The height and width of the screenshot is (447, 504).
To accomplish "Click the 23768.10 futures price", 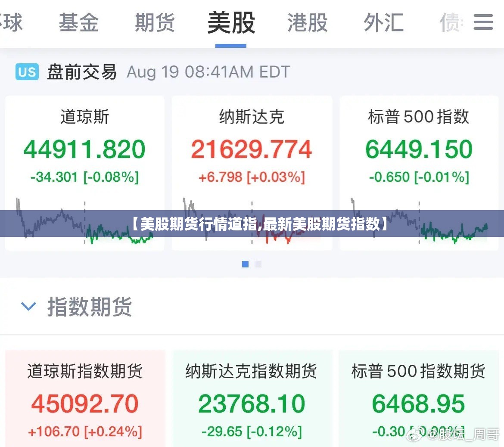I will coord(252,404).
